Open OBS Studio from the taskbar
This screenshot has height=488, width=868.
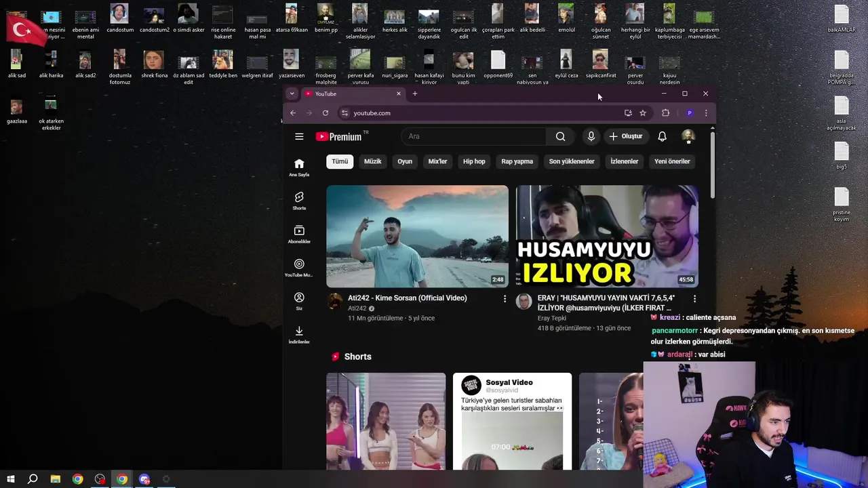point(100,479)
